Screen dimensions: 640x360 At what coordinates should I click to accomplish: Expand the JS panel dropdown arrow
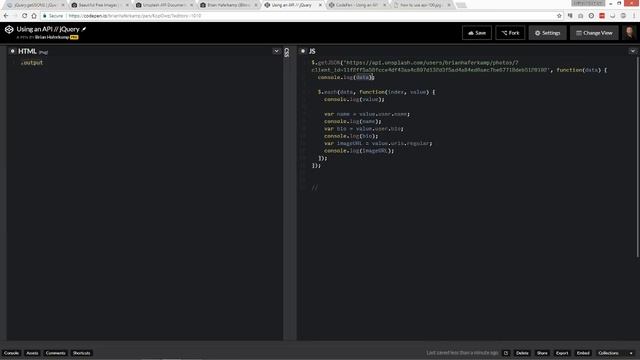point(633,51)
